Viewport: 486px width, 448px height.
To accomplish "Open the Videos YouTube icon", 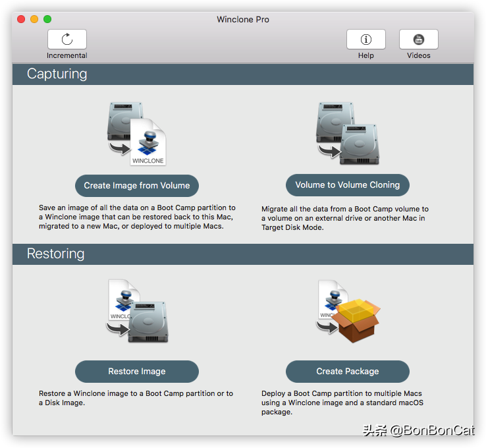I will 418,40.
